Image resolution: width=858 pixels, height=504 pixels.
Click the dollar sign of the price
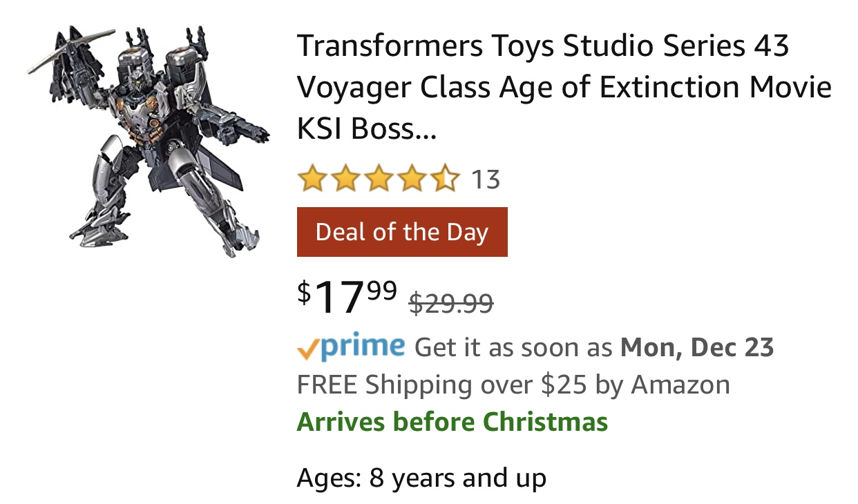[x=305, y=293]
